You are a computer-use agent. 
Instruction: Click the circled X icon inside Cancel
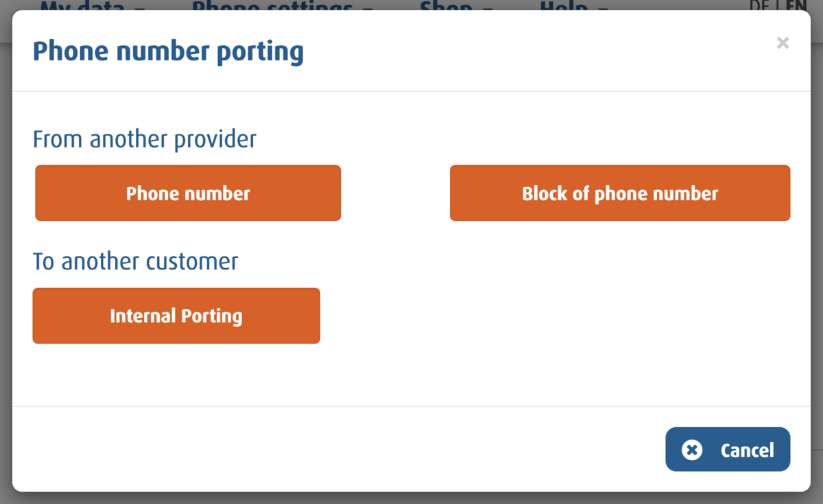(x=692, y=450)
